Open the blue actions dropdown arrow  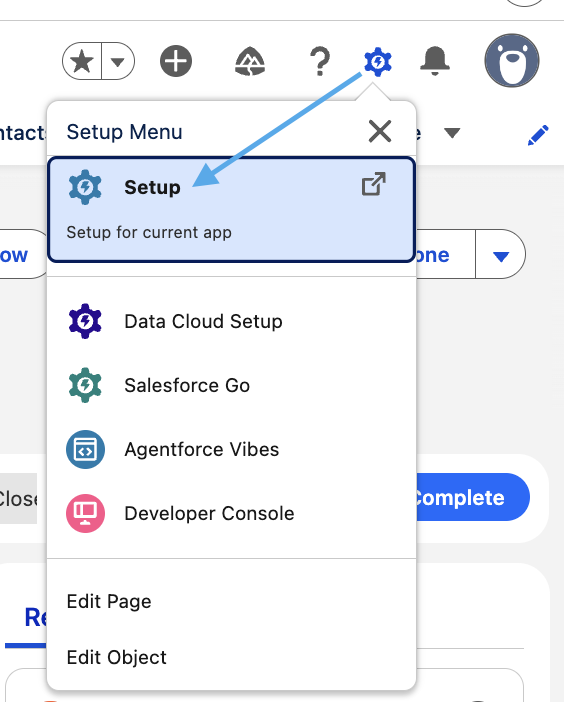pos(500,255)
